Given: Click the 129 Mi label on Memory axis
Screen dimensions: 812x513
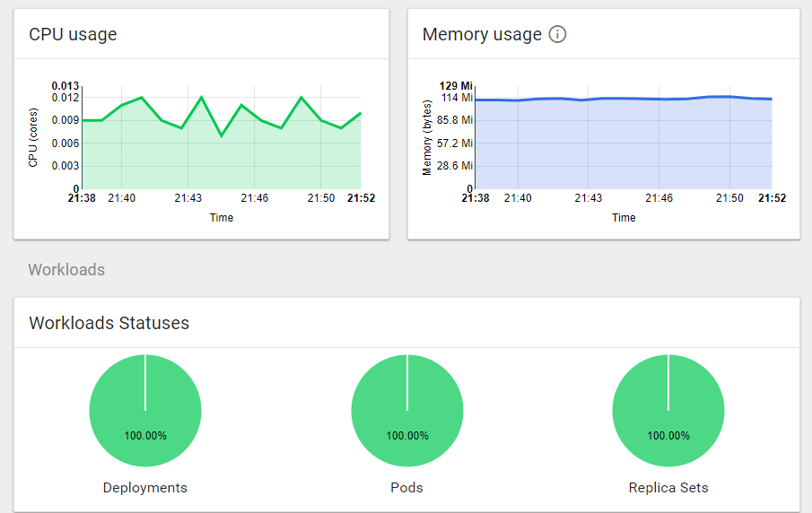Looking at the screenshot, I should tap(456, 86).
